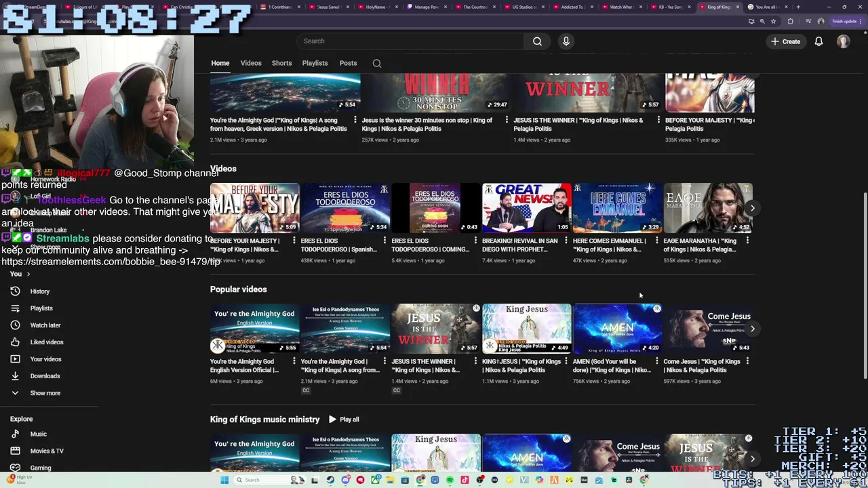Switch to Manage Pow browser tab
The image size is (868, 488).
pos(427,7)
